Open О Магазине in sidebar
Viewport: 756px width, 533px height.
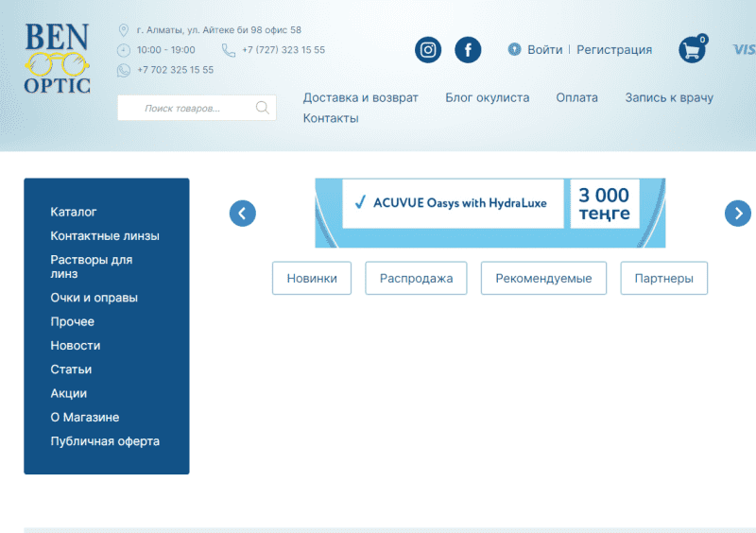(x=85, y=418)
